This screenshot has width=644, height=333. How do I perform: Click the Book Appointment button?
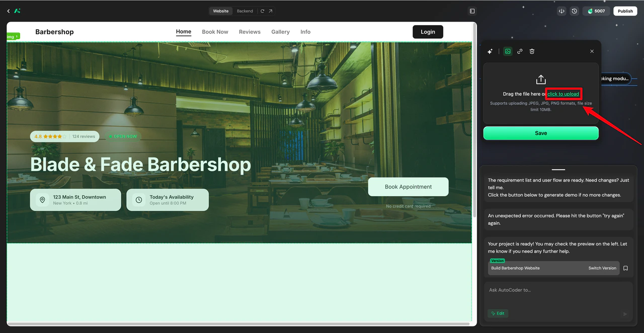(x=408, y=187)
